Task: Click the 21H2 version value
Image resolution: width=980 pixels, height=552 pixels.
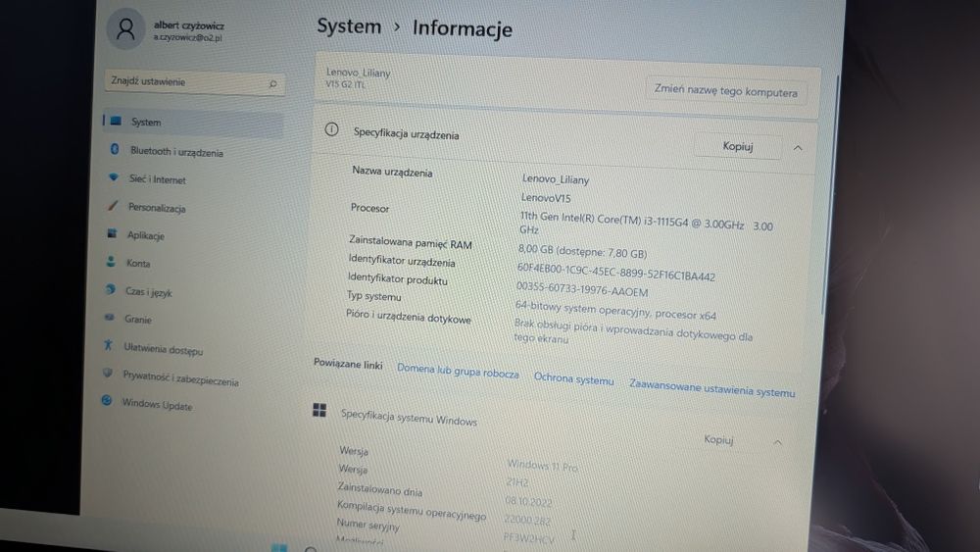Action: pyautogui.click(x=516, y=482)
